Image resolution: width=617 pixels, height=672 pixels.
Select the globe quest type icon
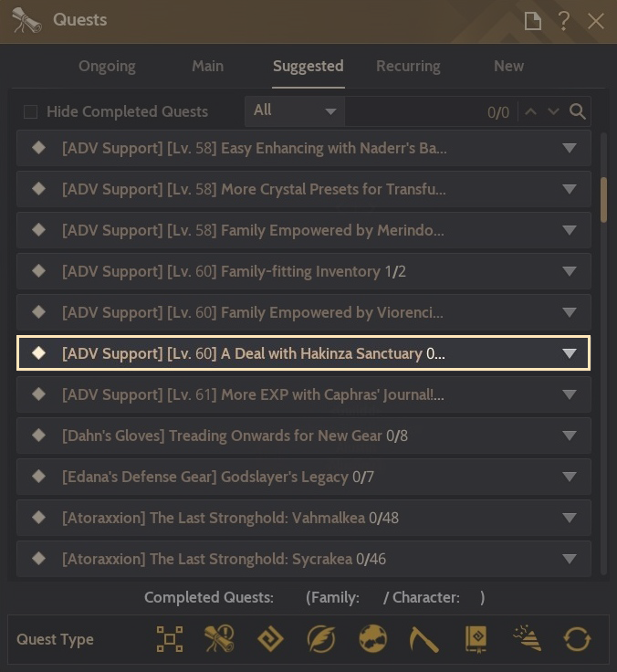pyautogui.click(x=372, y=639)
